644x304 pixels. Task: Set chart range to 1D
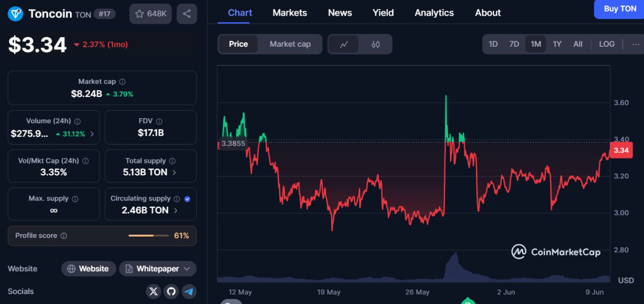[493, 44]
